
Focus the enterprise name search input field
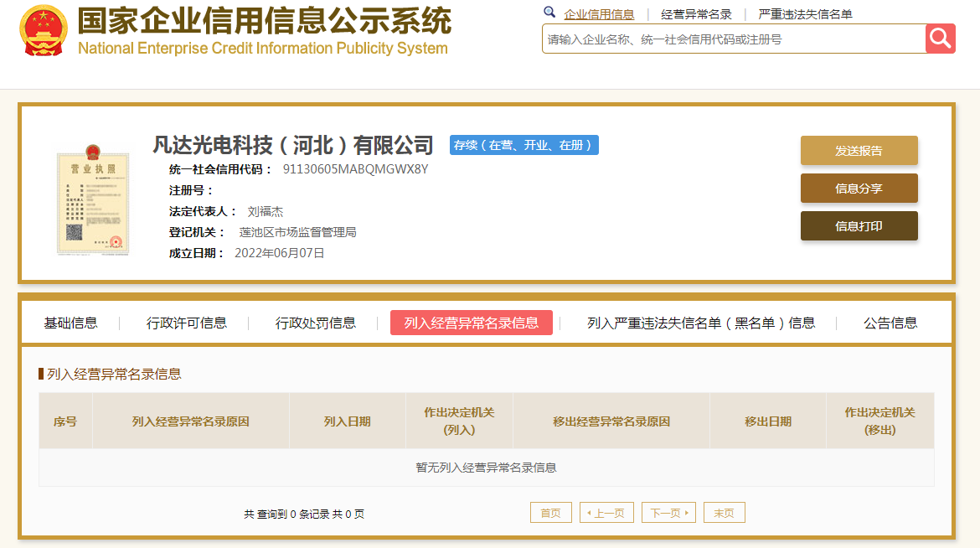click(734, 39)
